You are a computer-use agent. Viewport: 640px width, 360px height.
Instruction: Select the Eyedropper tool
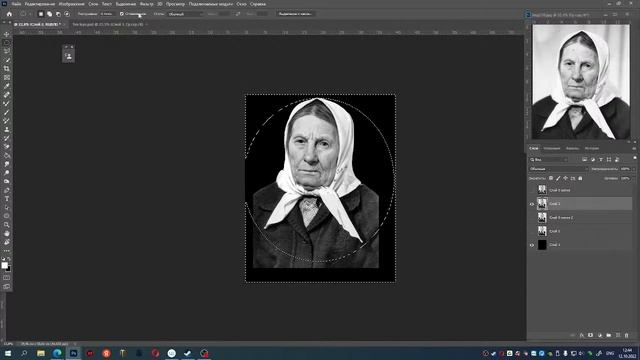[7, 86]
